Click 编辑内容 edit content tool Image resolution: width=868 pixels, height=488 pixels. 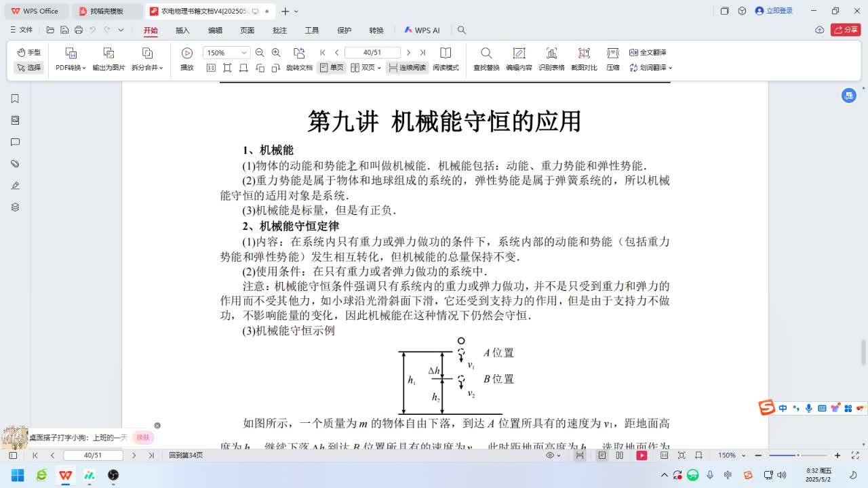pyautogui.click(x=519, y=60)
